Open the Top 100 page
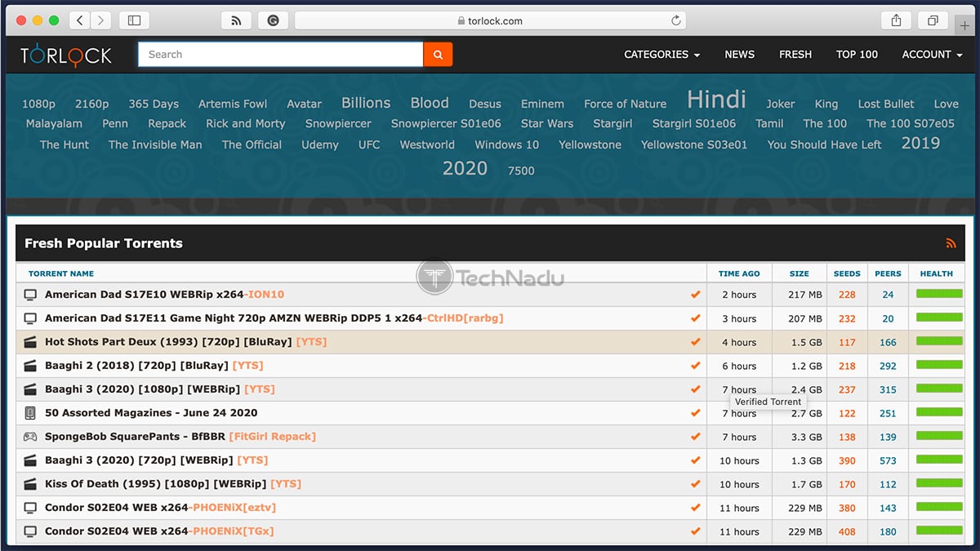This screenshot has width=980, height=551. 857,55
